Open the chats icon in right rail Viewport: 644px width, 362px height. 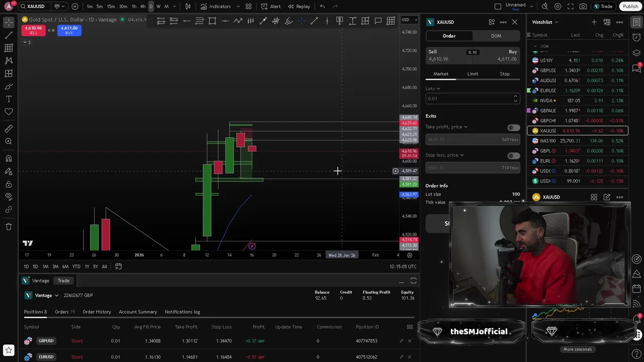tap(636, 68)
